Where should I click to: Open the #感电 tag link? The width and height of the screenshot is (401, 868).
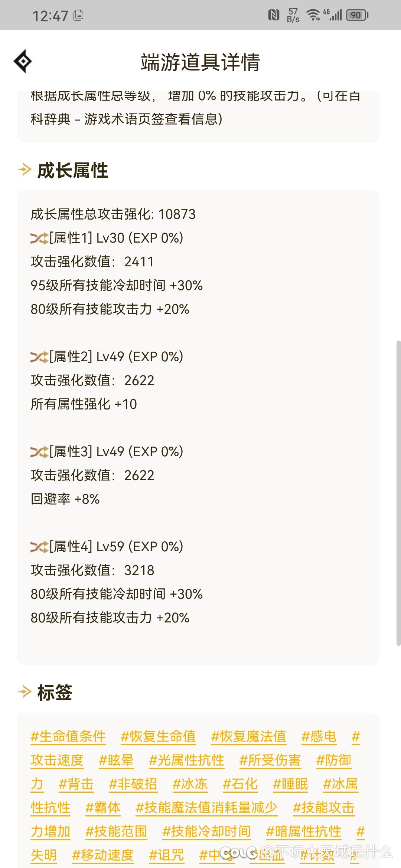point(319,736)
